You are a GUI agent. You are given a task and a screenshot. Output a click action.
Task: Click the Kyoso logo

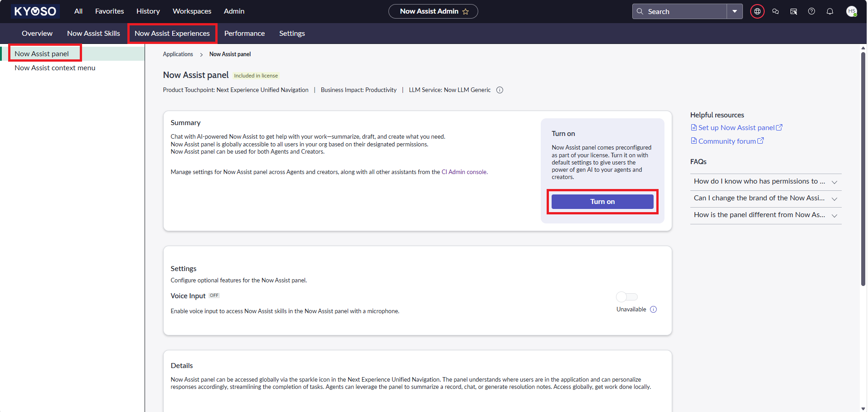[x=35, y=11]
